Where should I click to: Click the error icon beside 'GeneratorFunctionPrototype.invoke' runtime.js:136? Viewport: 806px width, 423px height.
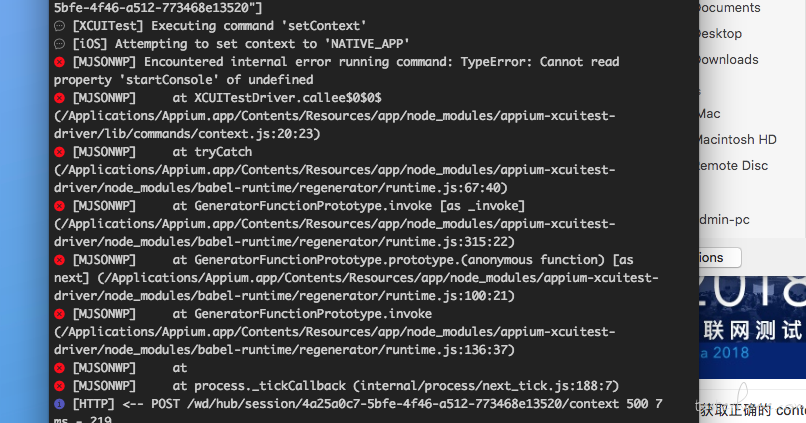coord(60,314)
